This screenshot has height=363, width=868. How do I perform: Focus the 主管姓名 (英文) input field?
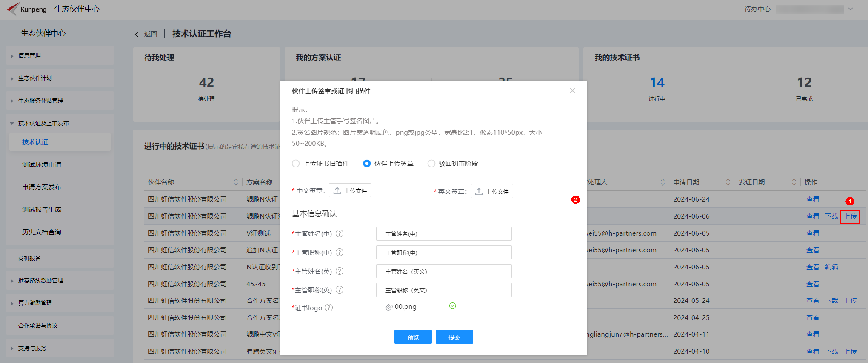(444, 271)
